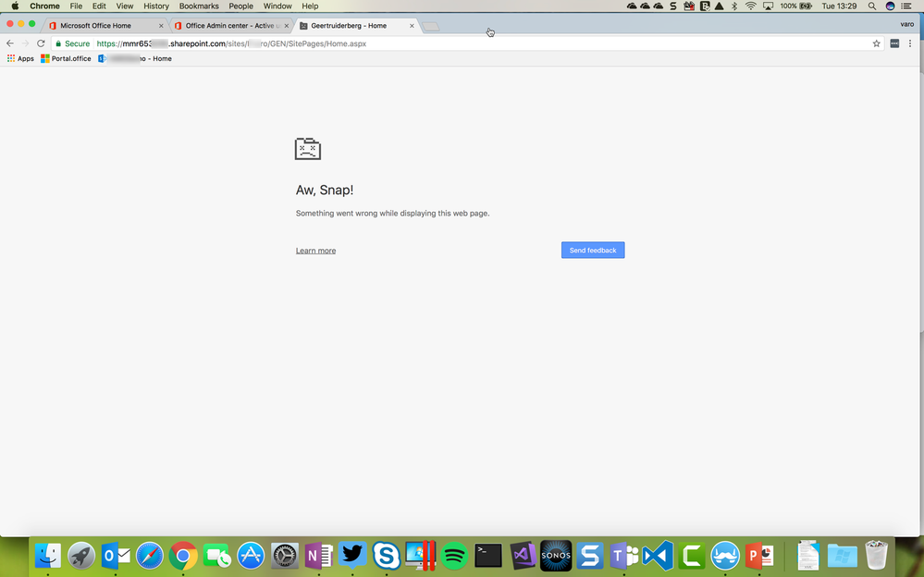Launch Safari from the Dock
The height and width of the screenshot is (577, 924).
(x=150, y=556)
